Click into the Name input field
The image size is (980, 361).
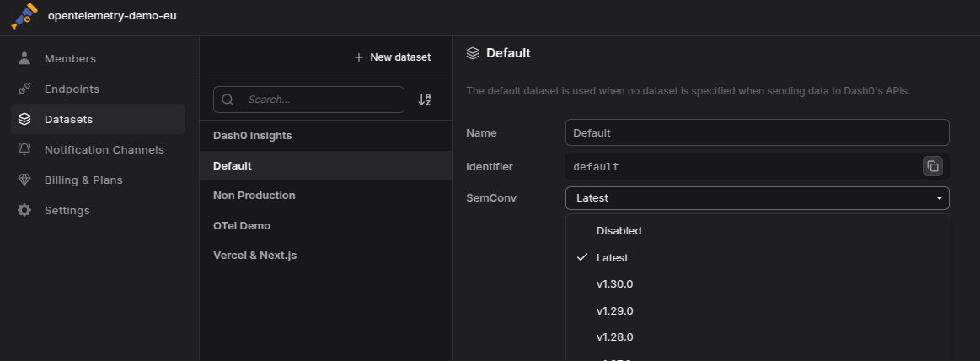click(x=758, y=132)
